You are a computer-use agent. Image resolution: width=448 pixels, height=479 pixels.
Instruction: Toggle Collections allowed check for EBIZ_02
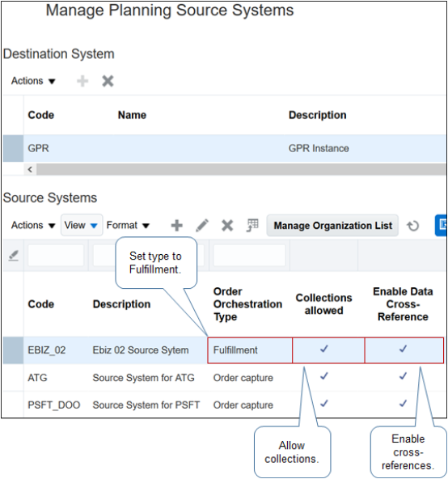coord(324,349)
